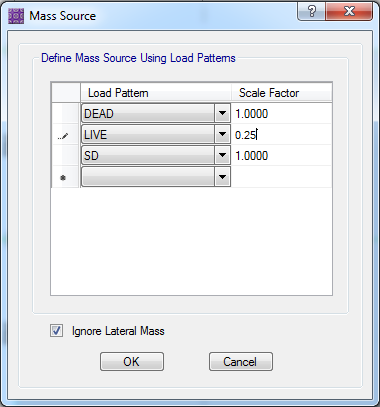The height and width of the screenshot is (407, 380).
Task: Click the pencil edit indicator on LIVE row
Action: pos(65,135)
